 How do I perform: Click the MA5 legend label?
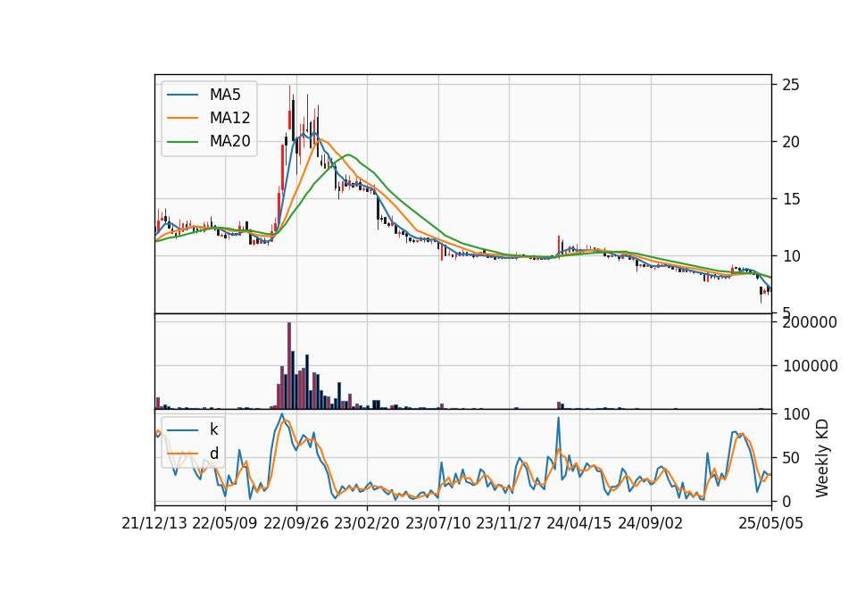coord(225,95)
